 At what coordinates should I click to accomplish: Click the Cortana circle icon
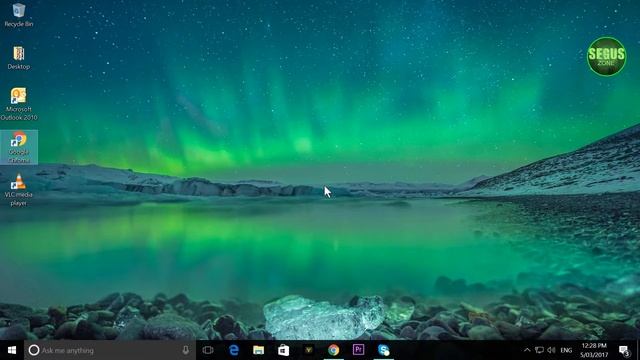34,350
